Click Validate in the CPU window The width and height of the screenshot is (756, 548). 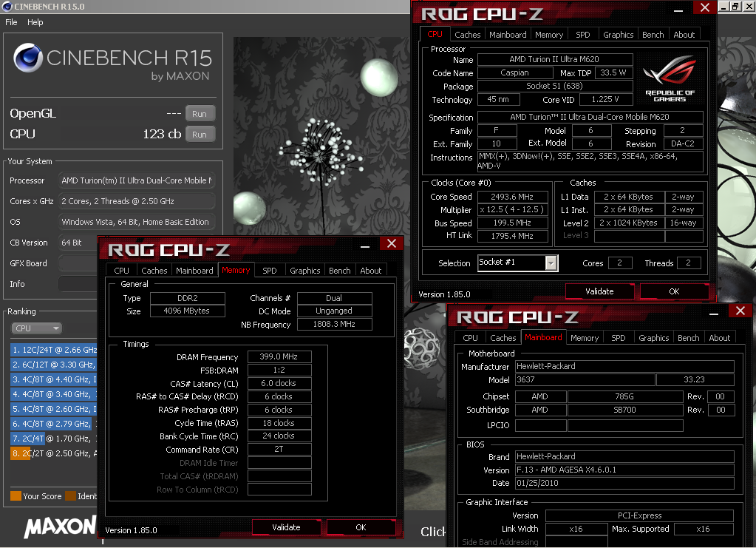599,291
